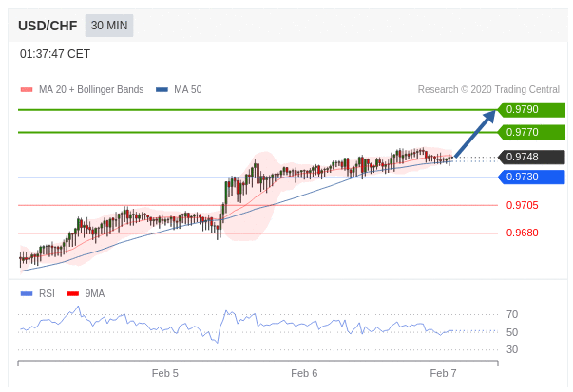Click the MA 20 + Bollinger Bands swatch
This screenshot has height=392, width=573.
pos(27,90)
